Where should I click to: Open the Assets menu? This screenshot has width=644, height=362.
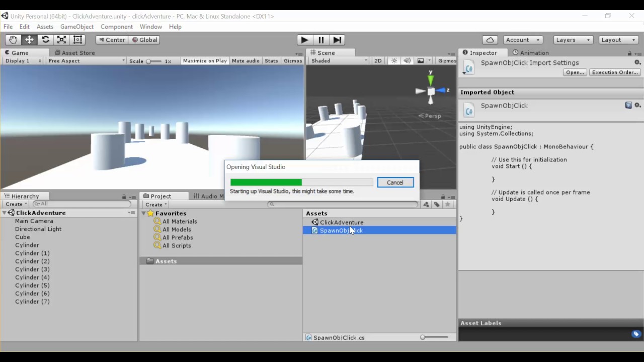click(45, 27)
